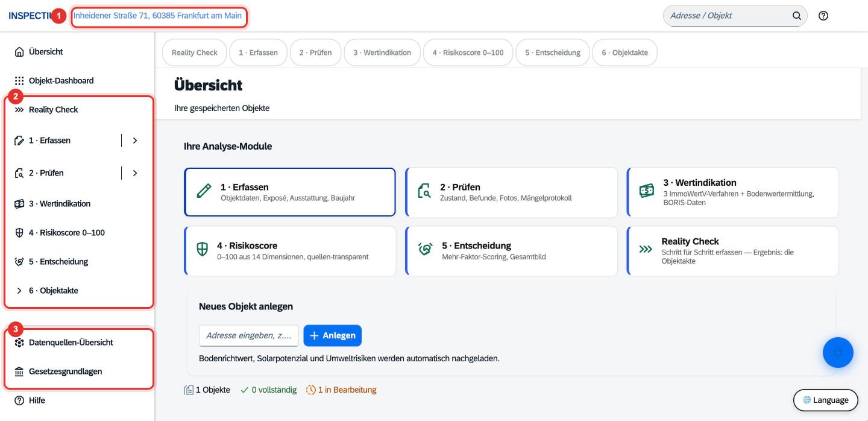868x421 pixels.
Task: Open the 5 · Entscheidung tab
Action: pyautogui.click(x=553, y=52)
